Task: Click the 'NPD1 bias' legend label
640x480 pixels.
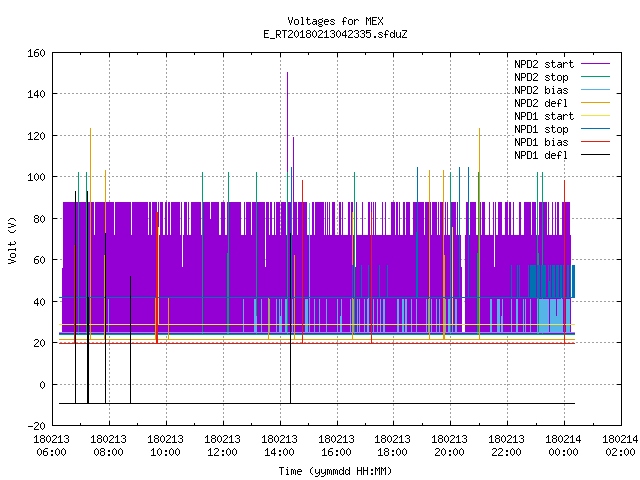Action: 541,142
